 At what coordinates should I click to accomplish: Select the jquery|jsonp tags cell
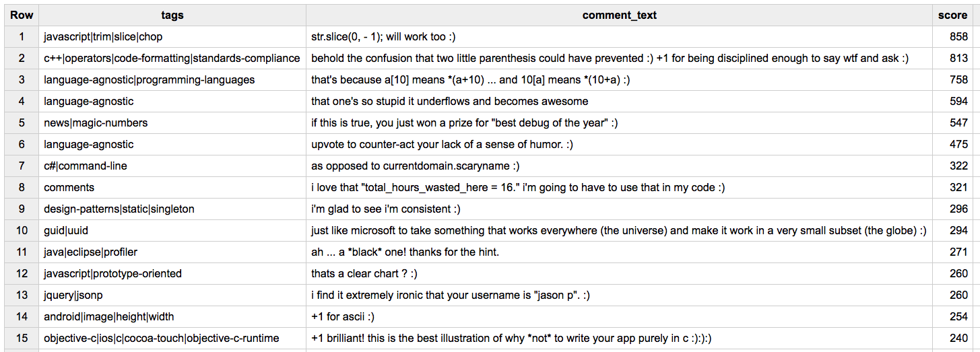[73, 295]
